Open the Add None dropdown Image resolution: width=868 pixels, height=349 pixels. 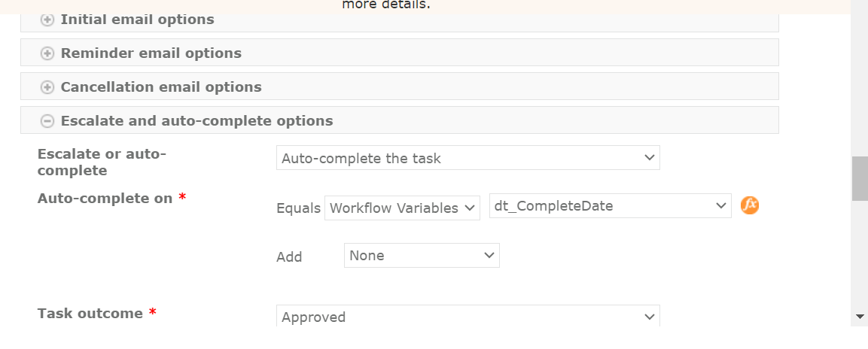[x=422, y=256]
